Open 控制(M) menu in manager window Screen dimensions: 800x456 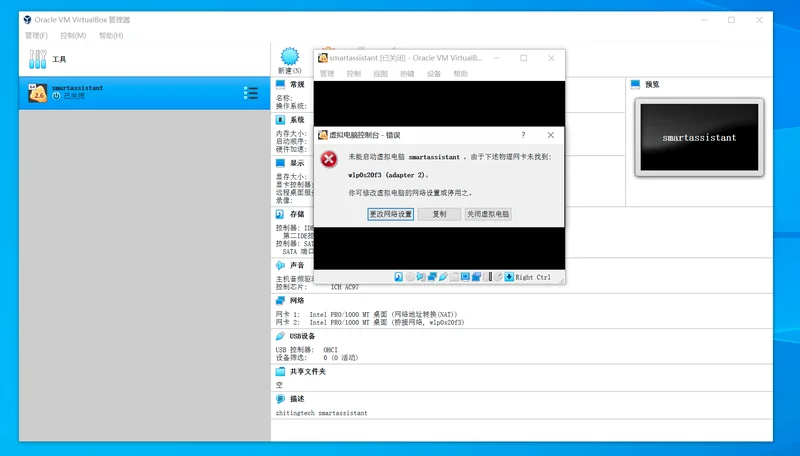[x=73, y=36]
